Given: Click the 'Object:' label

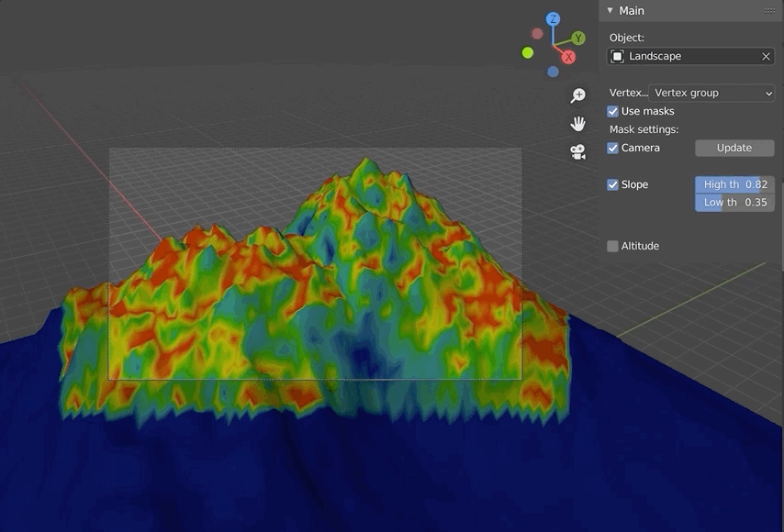Looking at the screenshot, I should click(626, 38).
